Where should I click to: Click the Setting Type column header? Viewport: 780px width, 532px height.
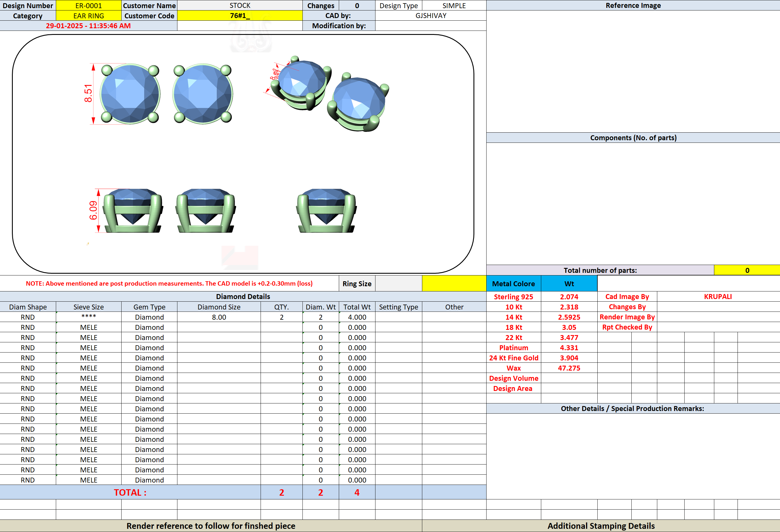pyautogui.click(x=398, y=307)
